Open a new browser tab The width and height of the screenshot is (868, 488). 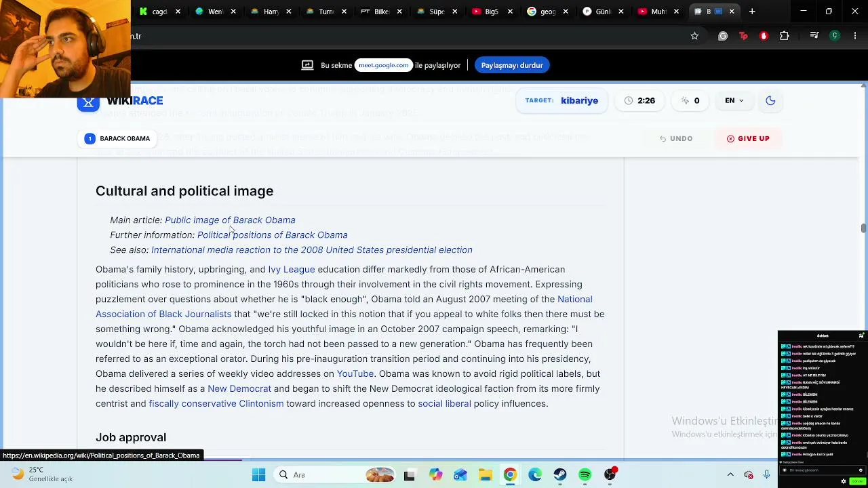752,12
